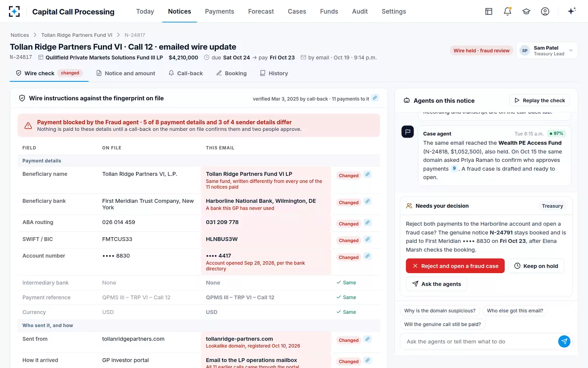
Task: Ask if the genuine call will be paid
Action: pos(443,324)
